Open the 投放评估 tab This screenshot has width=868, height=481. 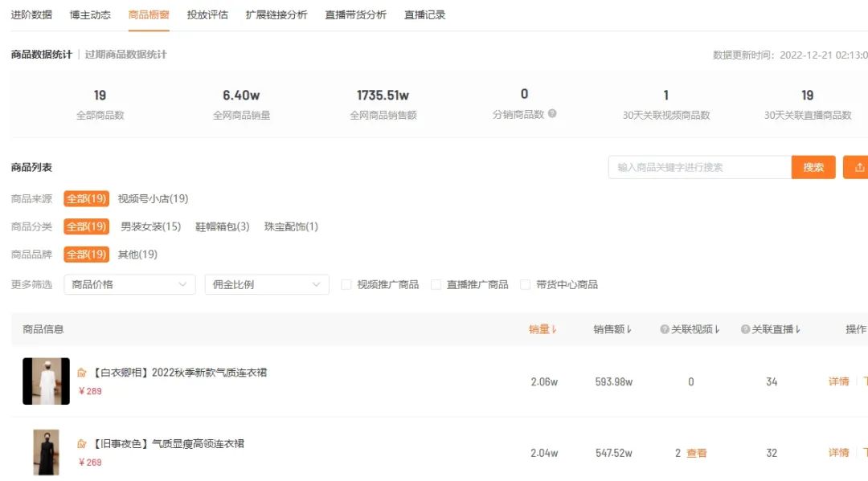click(207, 15)
